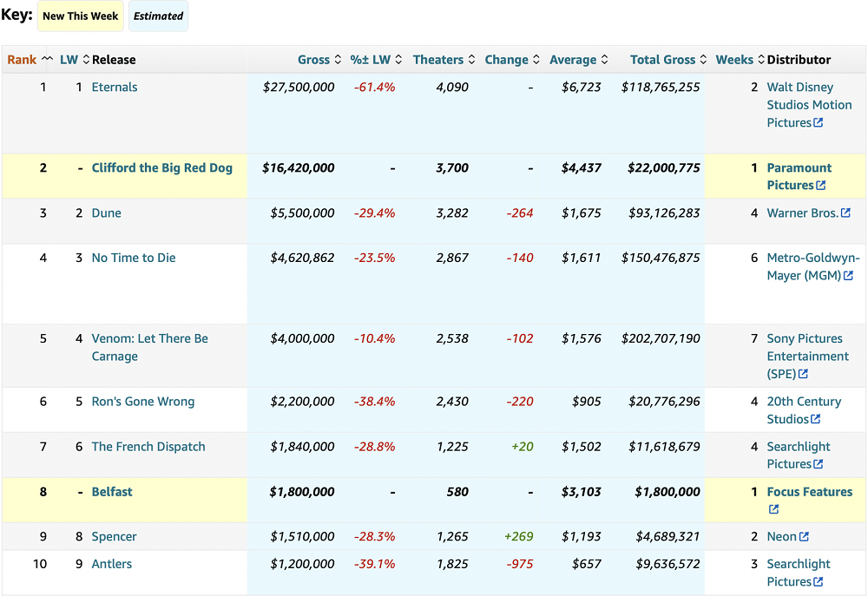
Task: Open Clifford the Big Red Dog link
Action: (x=162, y=168)
